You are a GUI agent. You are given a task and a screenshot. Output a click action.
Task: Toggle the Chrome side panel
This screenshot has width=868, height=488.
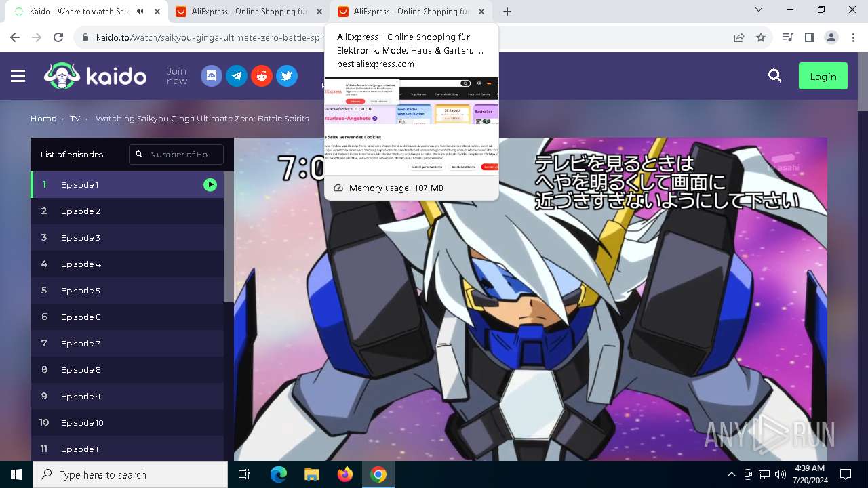(x=809, y=37)
